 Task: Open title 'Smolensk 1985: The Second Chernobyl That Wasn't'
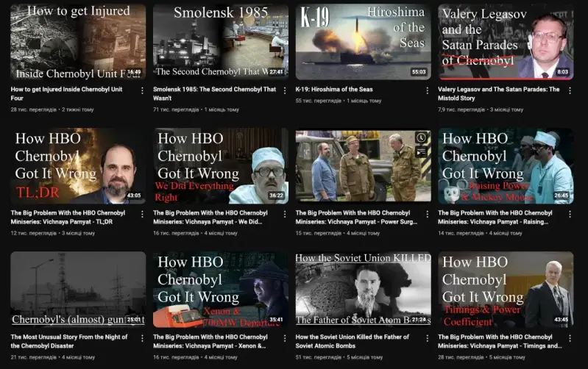click(x=214, y=93)
